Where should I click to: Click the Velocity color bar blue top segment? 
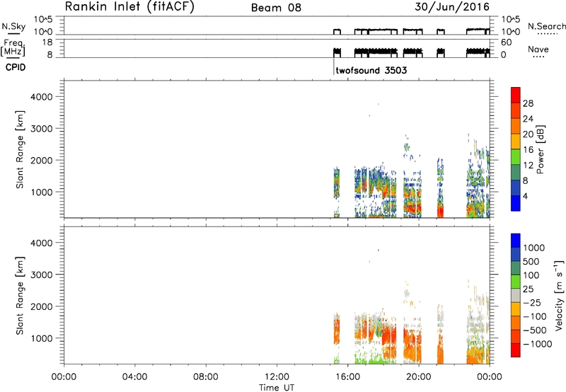click(x=516, y=241)
